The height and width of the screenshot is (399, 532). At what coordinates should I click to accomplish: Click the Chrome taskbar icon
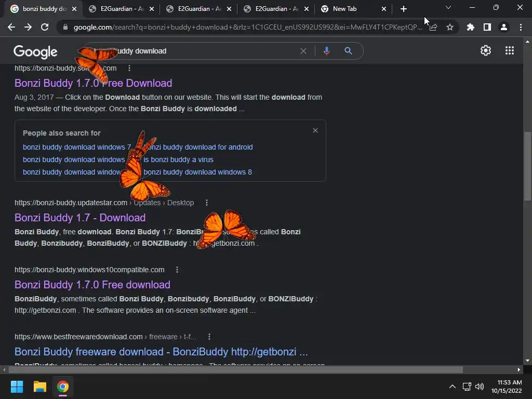click(x=63, y=387)
